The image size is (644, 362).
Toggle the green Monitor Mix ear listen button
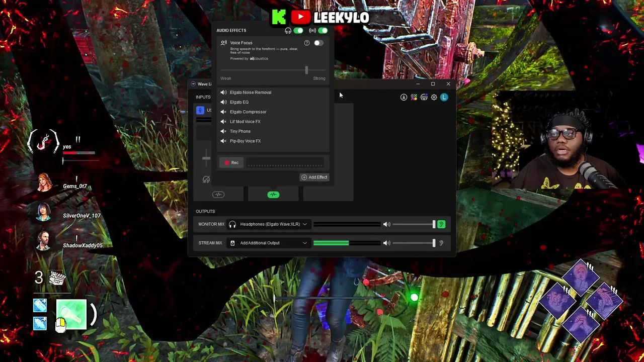441,224
